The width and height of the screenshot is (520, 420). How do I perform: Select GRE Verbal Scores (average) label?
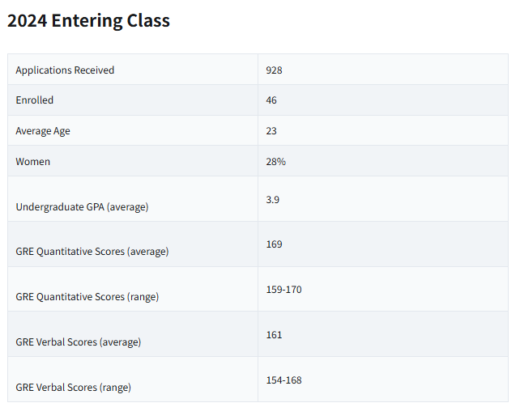coord(79,342)
